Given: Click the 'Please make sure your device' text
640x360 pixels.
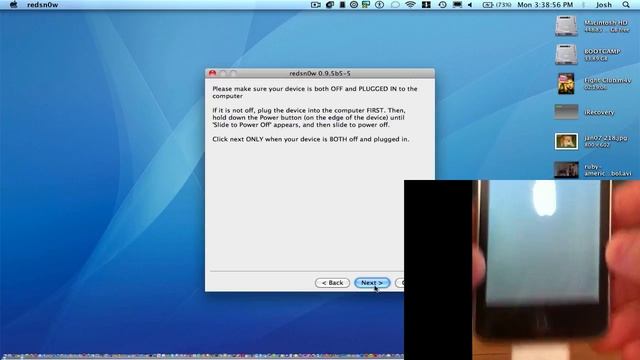Looking at the screenshot, I should 315,92.
